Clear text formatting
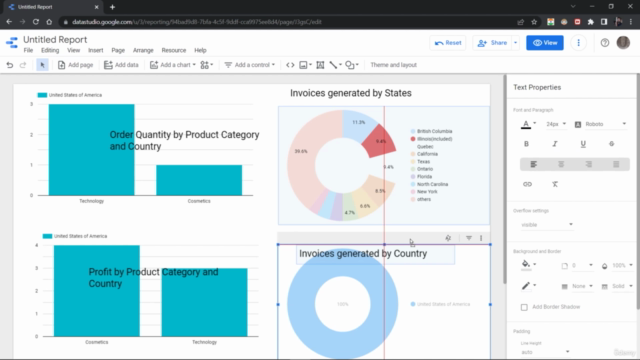The height and width of the screenshot is (360, 640). tap(555, 184)
